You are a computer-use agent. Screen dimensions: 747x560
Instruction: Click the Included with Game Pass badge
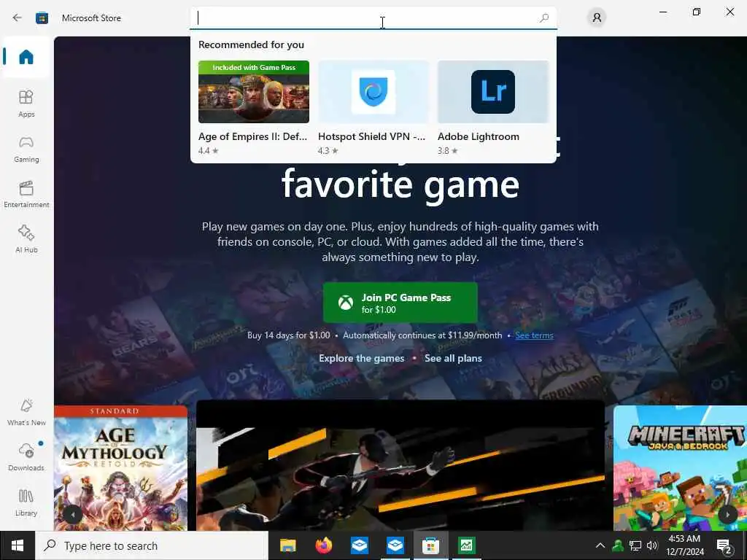click(253, 67)
